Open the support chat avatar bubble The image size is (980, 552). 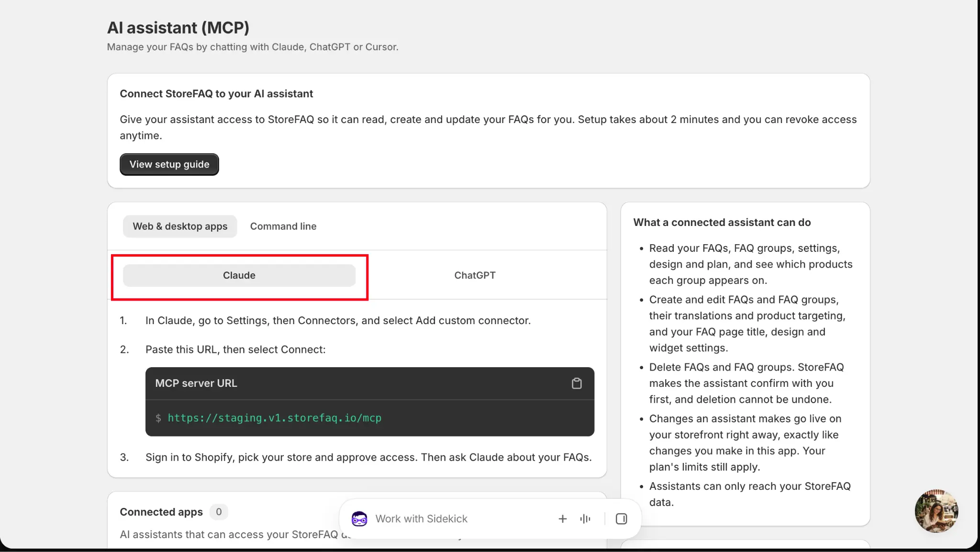(x=936, y=511)
